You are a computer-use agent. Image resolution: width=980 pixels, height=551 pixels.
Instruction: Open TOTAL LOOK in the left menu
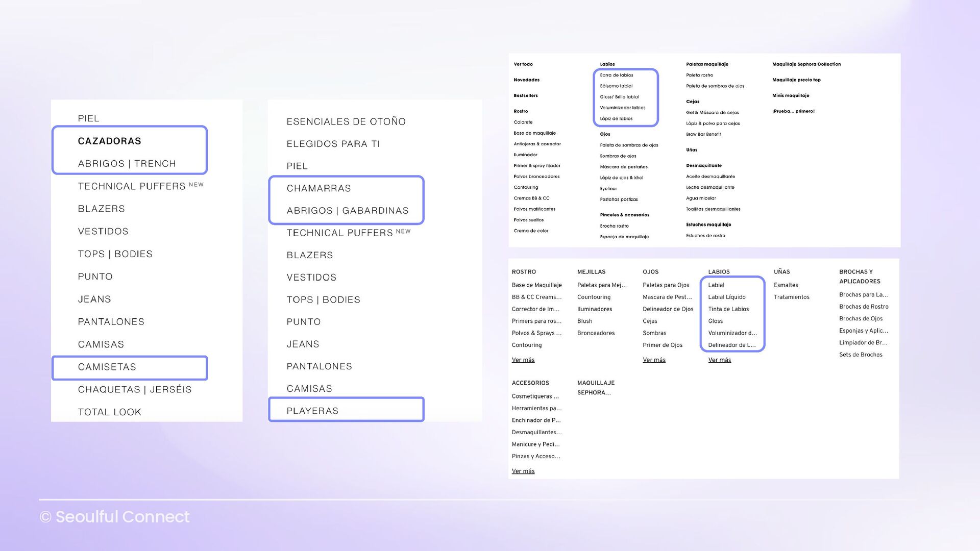point(109,412)
